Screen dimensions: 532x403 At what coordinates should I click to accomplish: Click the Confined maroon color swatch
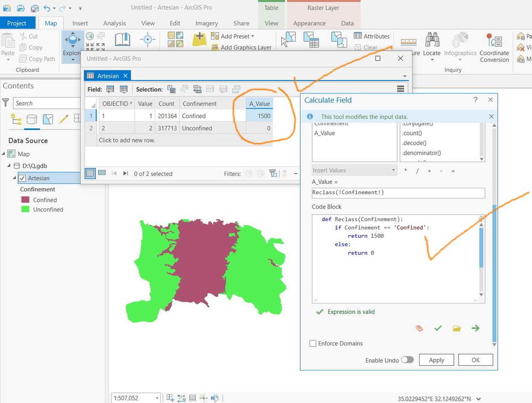click(x=25, y=199)
